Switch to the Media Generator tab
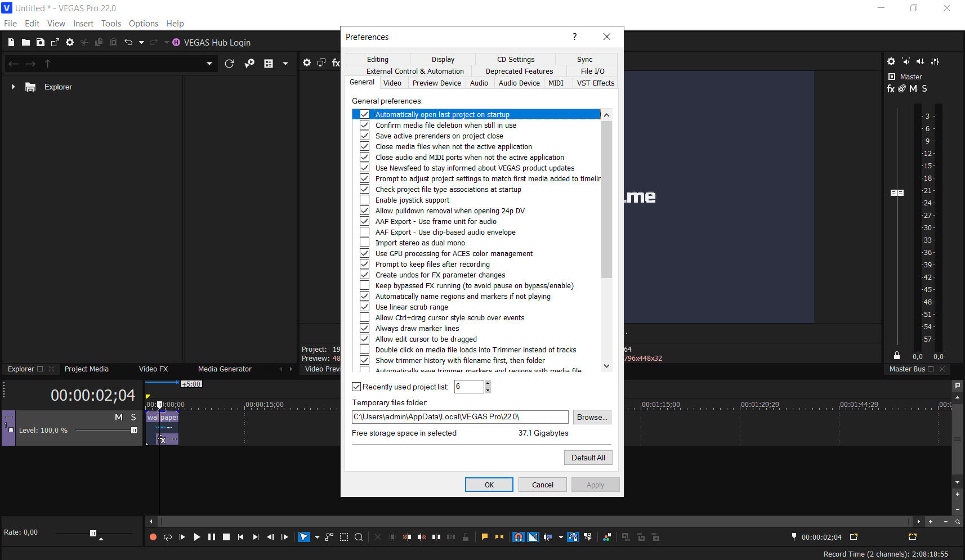 coord(225,369)
